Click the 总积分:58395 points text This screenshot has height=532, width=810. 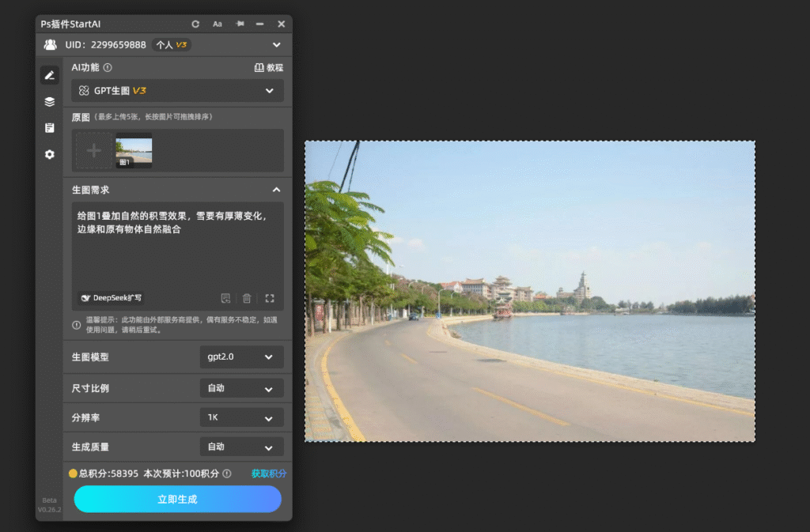click(108, 474)
